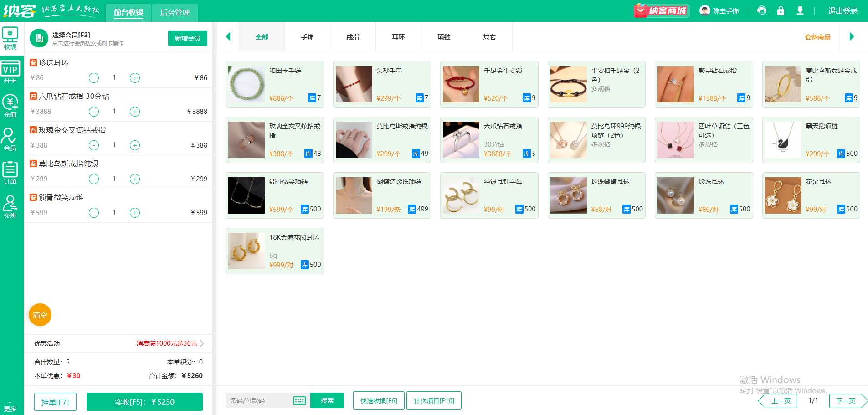Open the on-screen keyboard icon in barcode field

(x=299, y=400)
